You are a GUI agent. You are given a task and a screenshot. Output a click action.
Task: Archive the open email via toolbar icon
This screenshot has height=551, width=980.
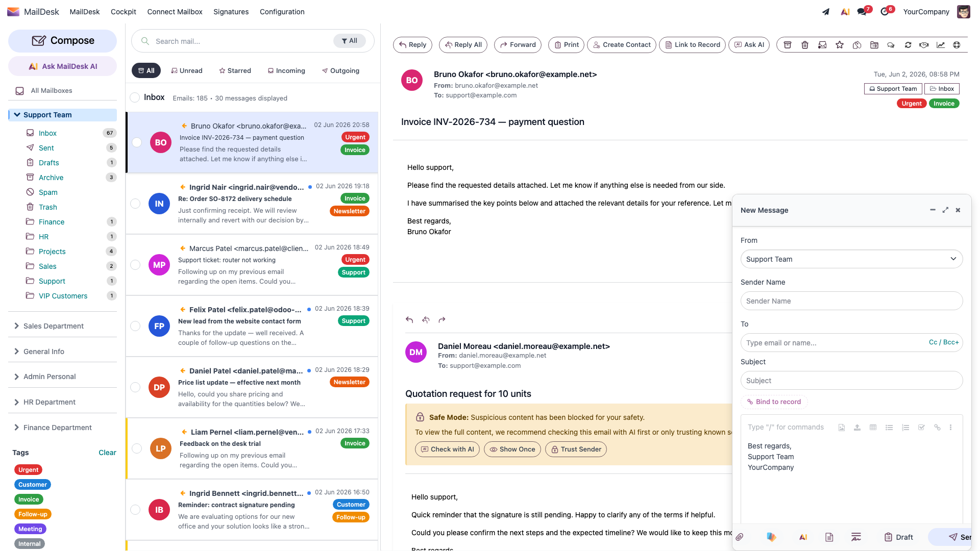click(788, 45)
